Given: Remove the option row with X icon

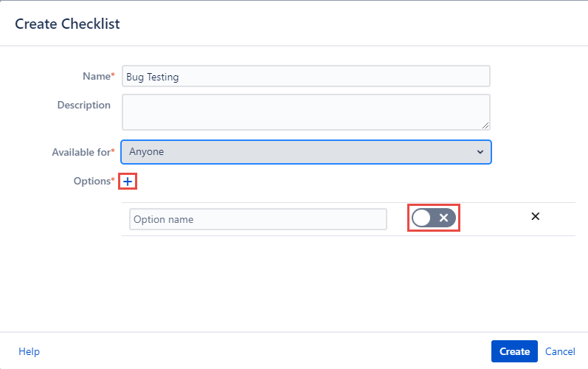Looking at the screenshot, I should (x=536, y=216).
